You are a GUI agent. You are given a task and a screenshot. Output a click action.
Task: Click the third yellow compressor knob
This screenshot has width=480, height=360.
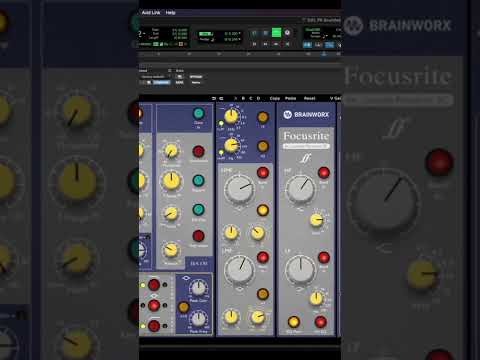[171, 214]
